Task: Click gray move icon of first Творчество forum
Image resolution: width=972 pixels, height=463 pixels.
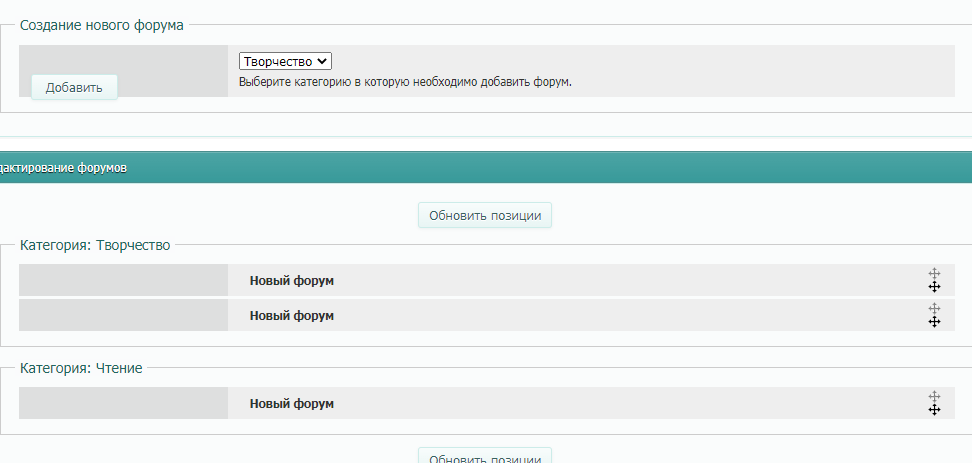Action: coord(934,273)
